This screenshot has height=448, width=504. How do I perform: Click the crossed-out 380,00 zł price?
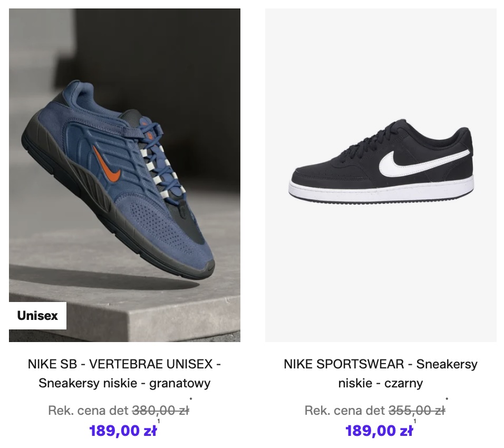160,411
